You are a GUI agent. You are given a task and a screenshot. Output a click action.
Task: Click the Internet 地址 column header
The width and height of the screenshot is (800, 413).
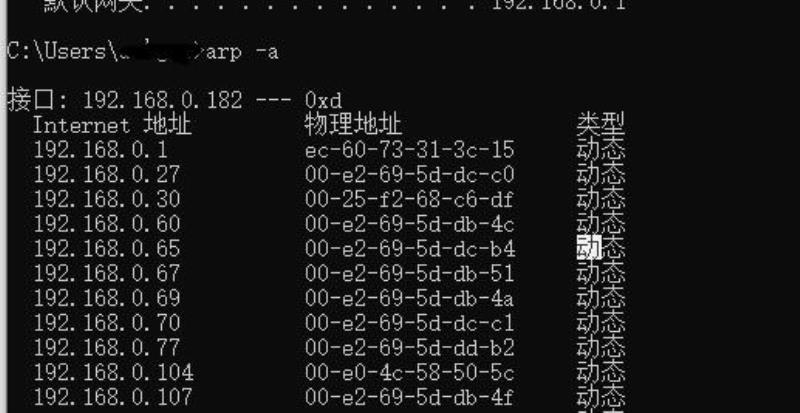point(112,125)
